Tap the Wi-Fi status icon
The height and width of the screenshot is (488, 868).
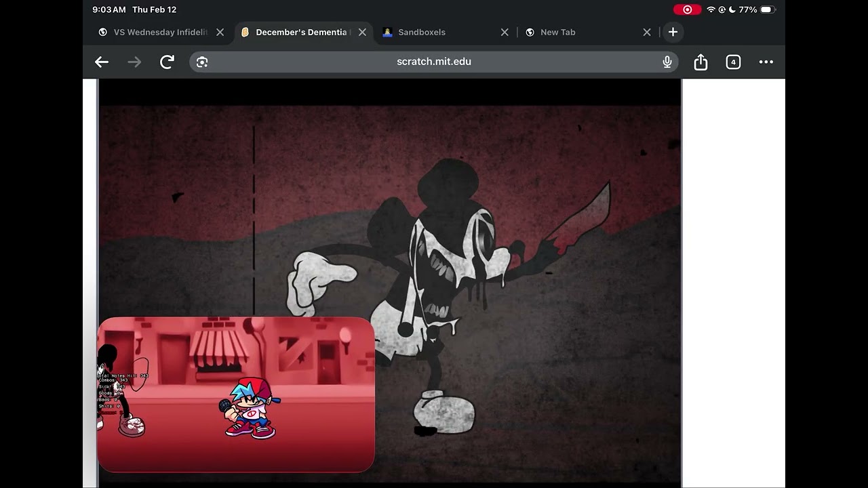[x=711, y=9]
